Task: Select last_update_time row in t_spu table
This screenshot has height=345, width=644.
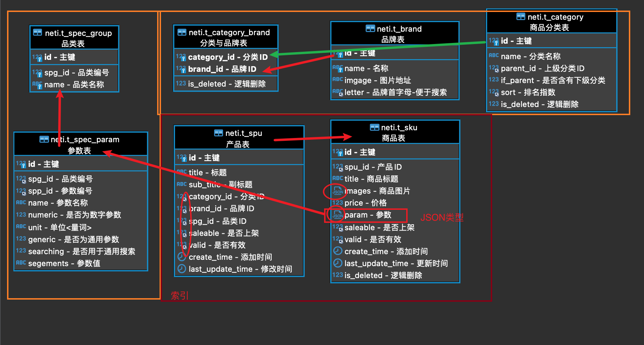Action: [239, 269]
